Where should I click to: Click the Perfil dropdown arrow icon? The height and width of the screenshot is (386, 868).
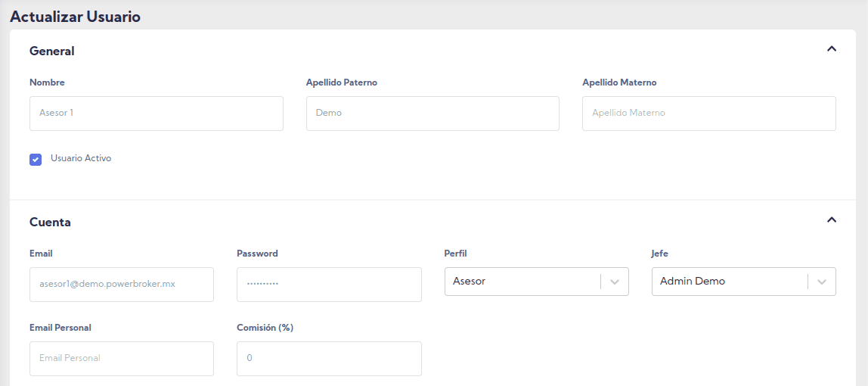(x=615, y=282)
